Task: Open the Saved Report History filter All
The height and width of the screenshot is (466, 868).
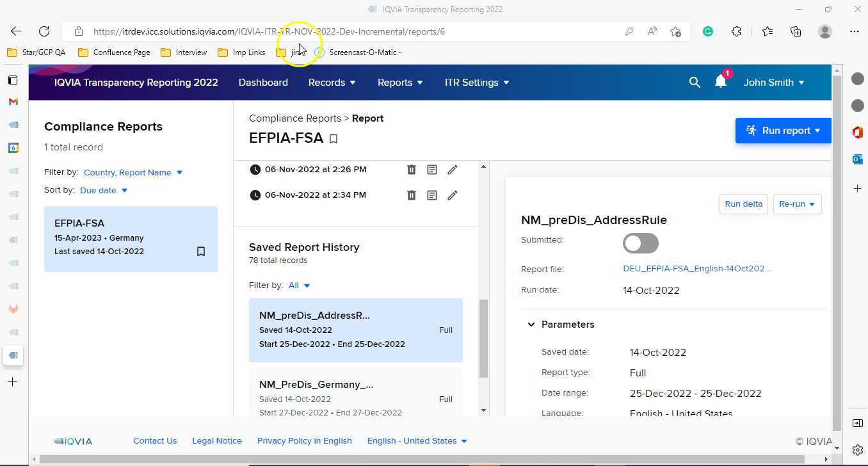Action: 299,285
